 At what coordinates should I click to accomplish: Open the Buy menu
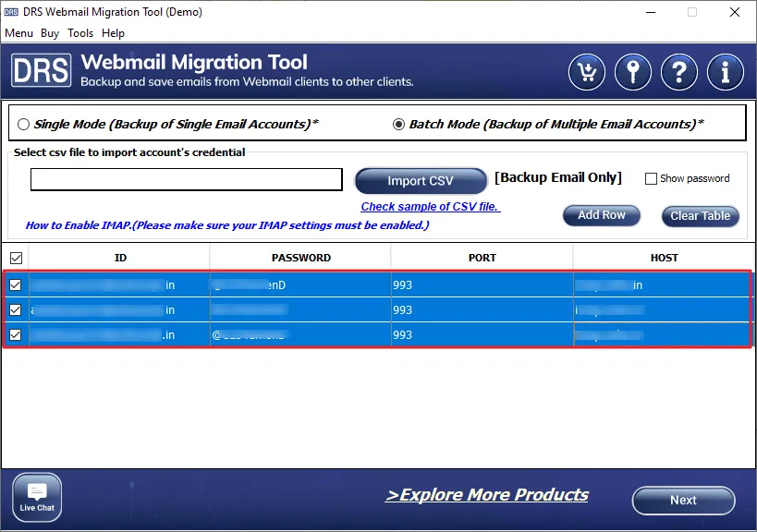50,33
